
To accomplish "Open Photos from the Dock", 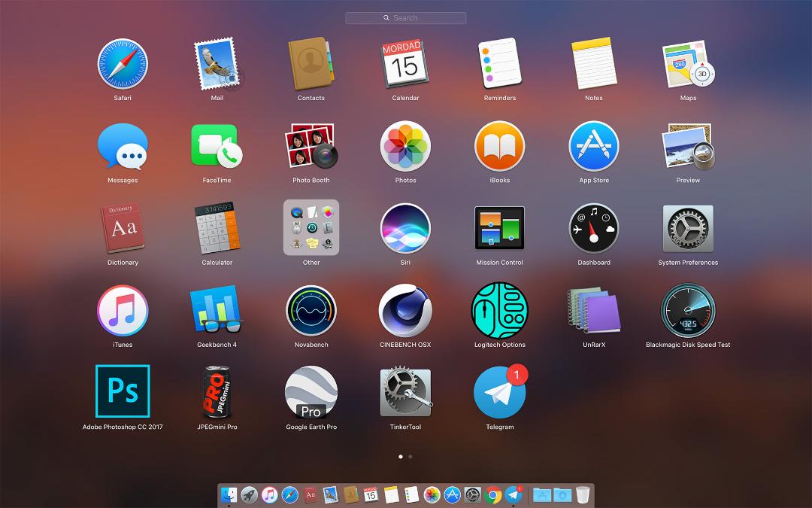I will [432, 494].
